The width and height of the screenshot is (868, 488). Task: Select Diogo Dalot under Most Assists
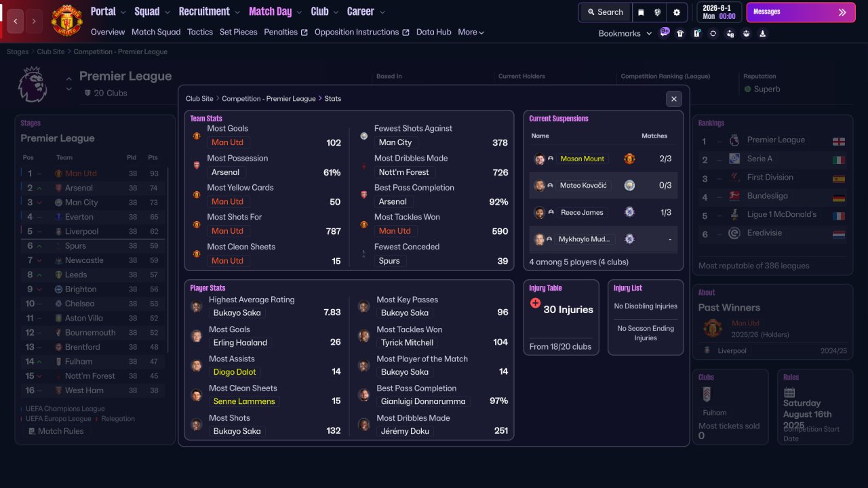[x=234, y=372]
